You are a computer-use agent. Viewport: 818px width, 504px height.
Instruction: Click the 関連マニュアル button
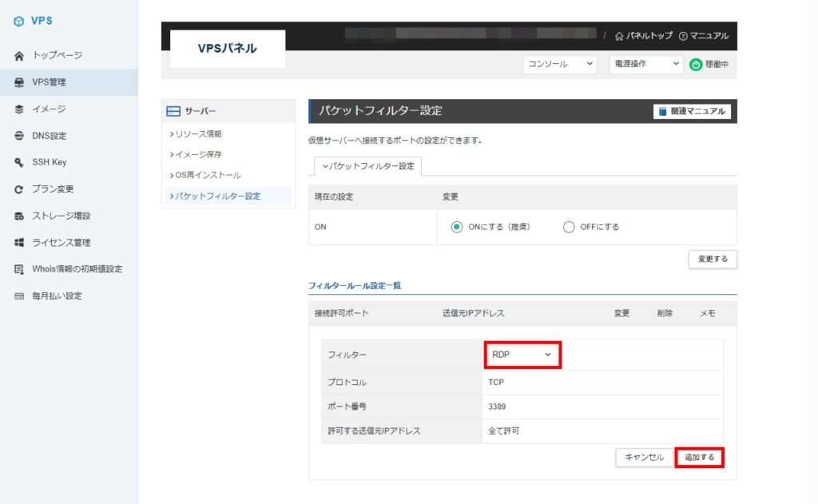(x=692, y=111)
